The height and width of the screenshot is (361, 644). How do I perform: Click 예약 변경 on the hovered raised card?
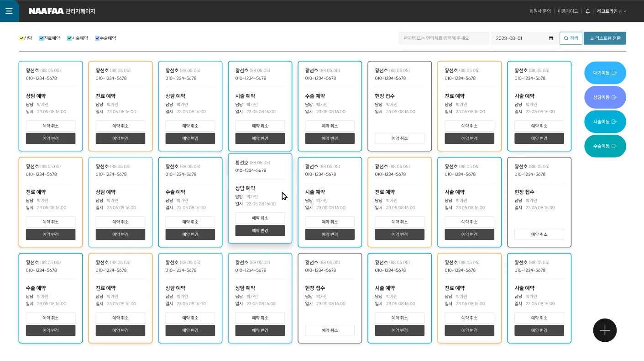(x=260, y=231)
